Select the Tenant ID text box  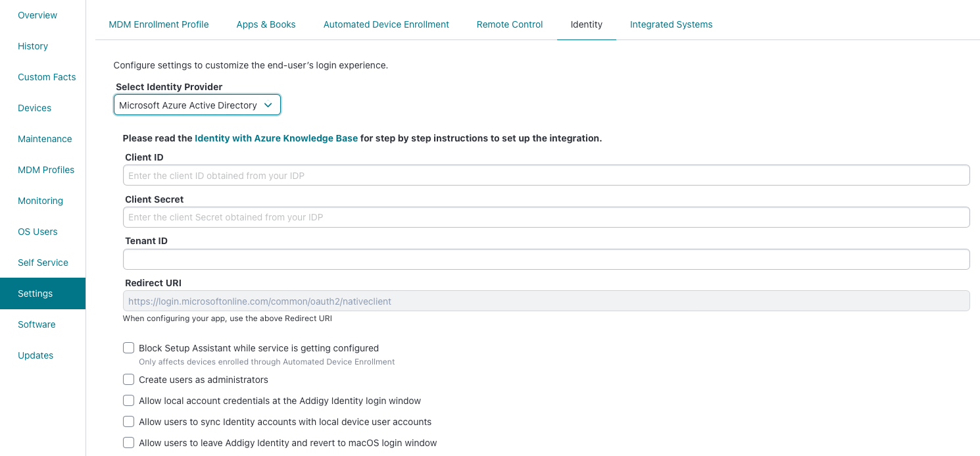pos(546,259)
